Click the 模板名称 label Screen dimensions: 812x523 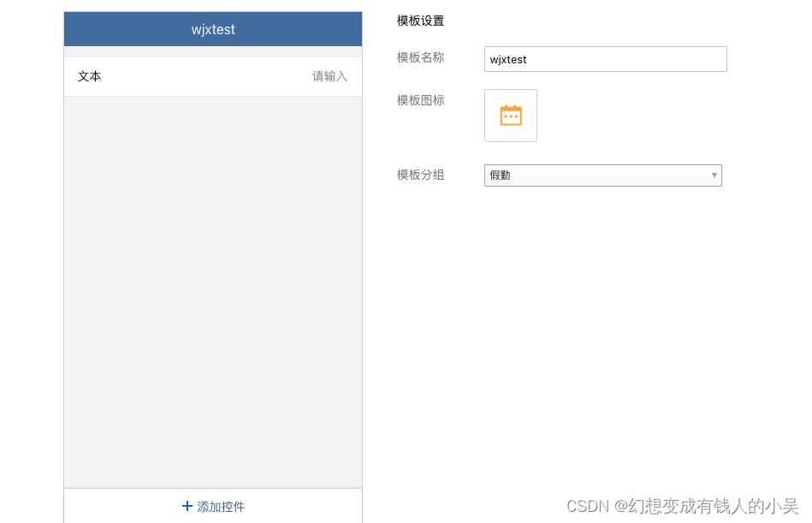pyautogui.click(x=420, y=57)
